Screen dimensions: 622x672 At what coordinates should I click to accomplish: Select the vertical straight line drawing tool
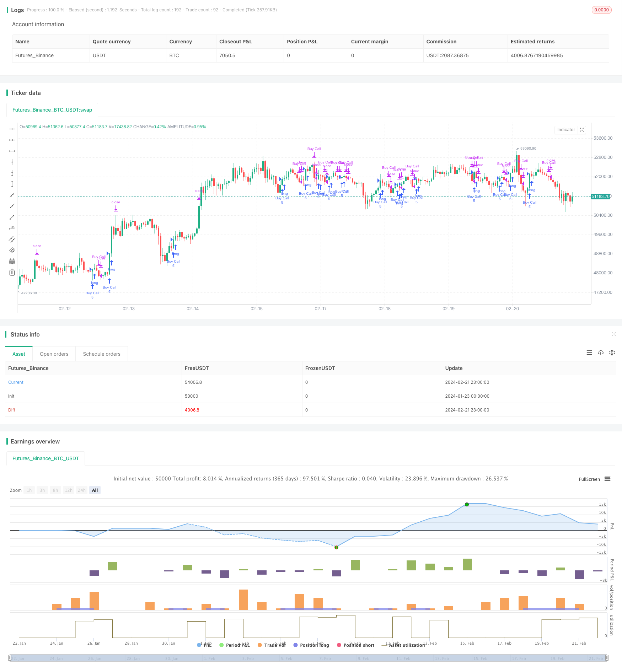12,162
